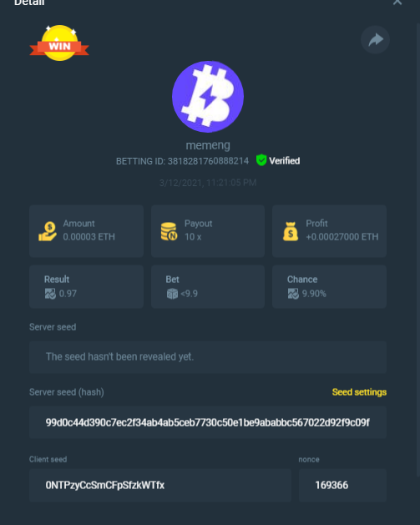Screen dimensions: 420x525
Task: Click the bet timestamp text
Action: click(x=208, y=183)
